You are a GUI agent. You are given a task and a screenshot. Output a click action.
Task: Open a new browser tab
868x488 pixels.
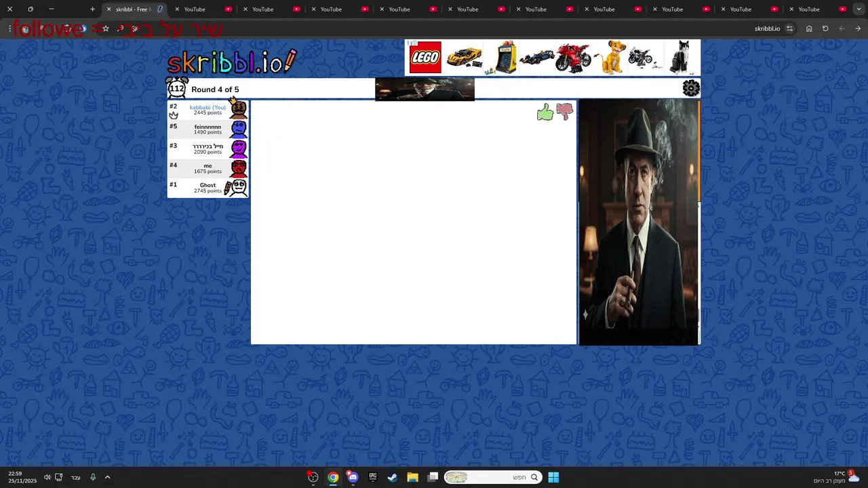[x=92, y=9]
